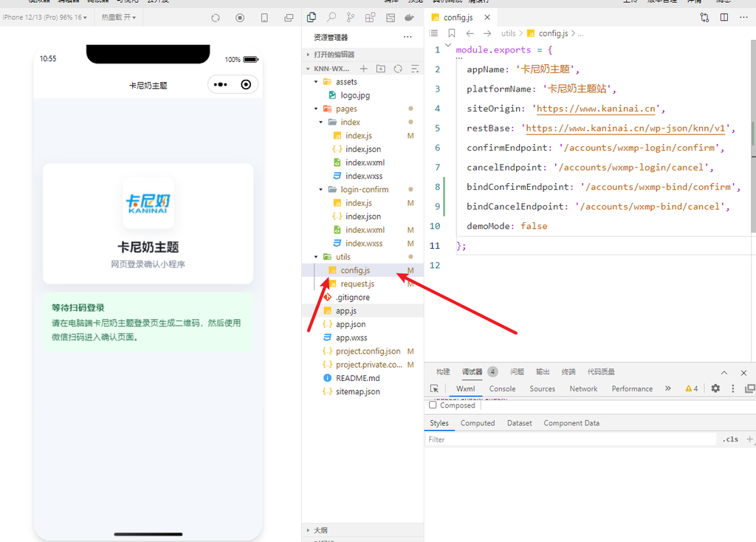This screenshot has width=756, height=542.
Task: Click the Filter styles input field
Action: tap(571, 439)
